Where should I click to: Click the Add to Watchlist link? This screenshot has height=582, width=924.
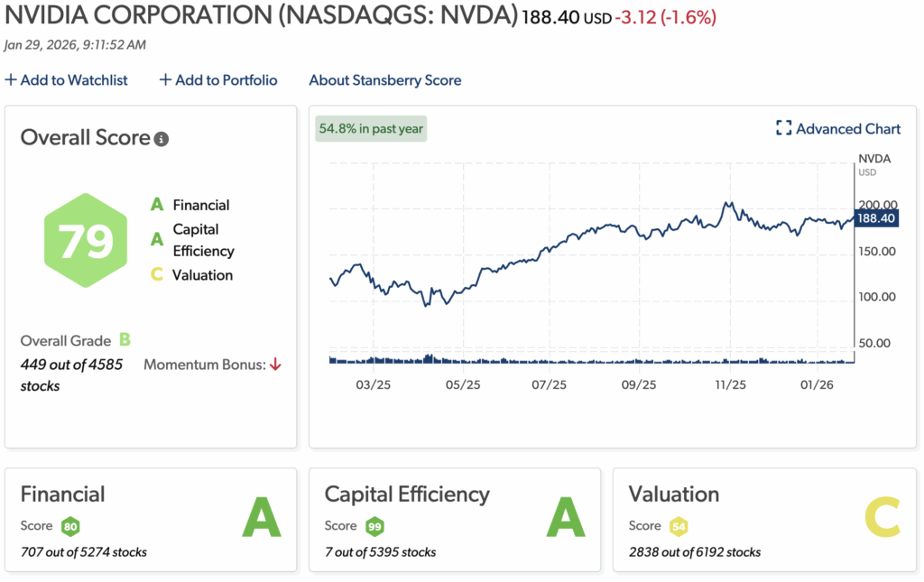coord(74,80)
